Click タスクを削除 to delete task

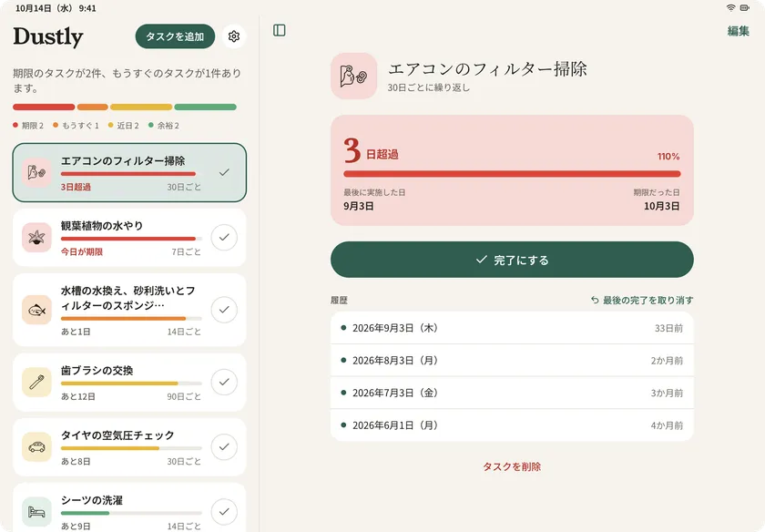(512, 466)
